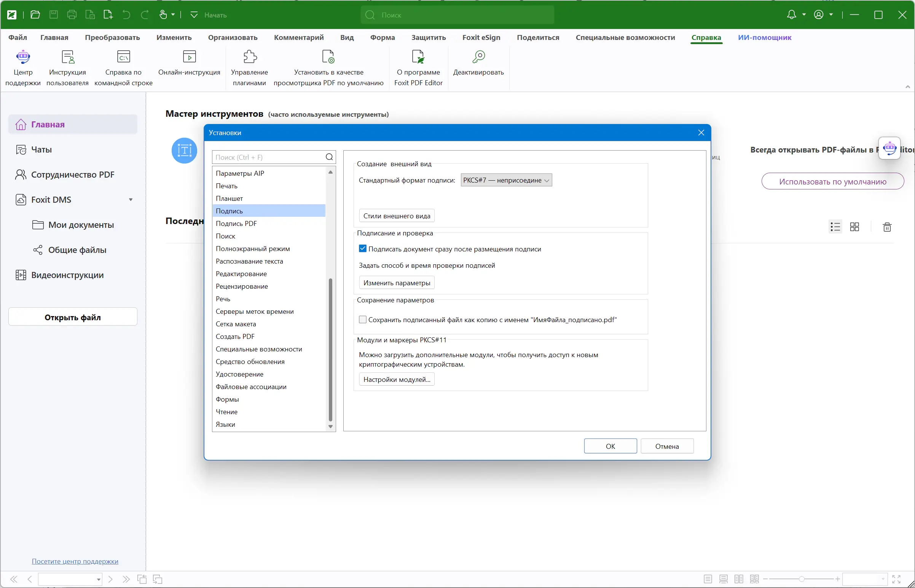Click the Command Line Help (Справка по командной строке) icon
This screenshot has height=588, width=915.
(123, 57)
